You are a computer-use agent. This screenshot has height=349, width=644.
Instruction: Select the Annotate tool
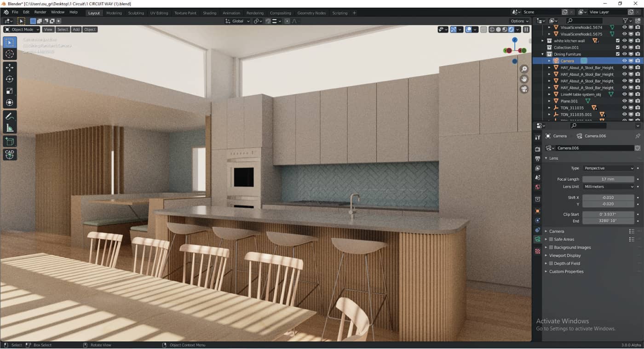pos(10,116)
